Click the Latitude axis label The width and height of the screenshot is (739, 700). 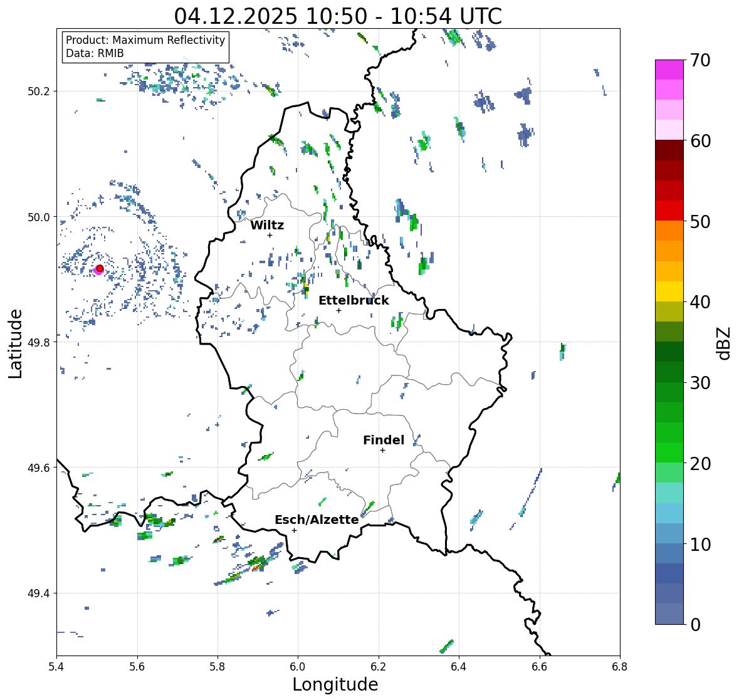point(16,343)
